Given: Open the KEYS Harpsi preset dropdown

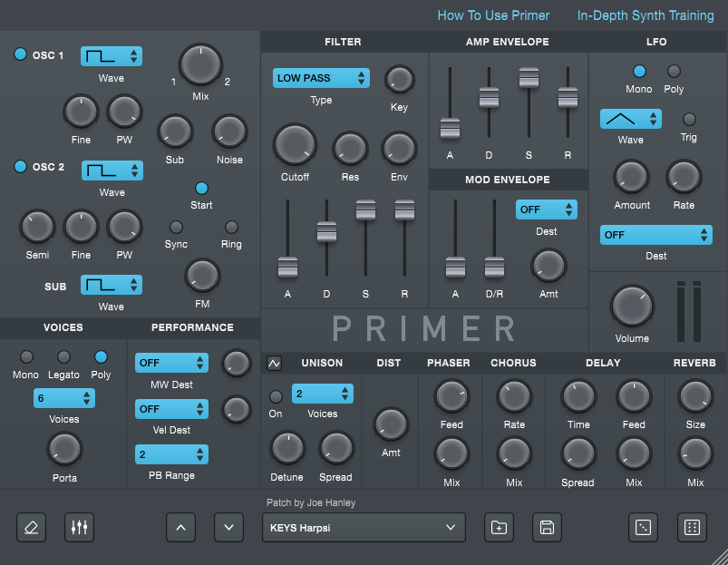Looking at the screenshot, I should (x=363, y=527).
